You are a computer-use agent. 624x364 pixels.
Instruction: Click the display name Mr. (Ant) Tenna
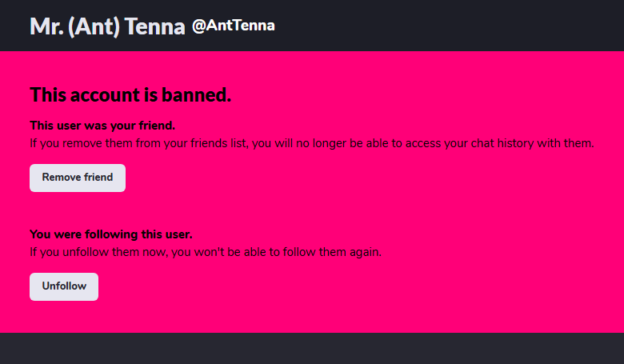[107, 26]
